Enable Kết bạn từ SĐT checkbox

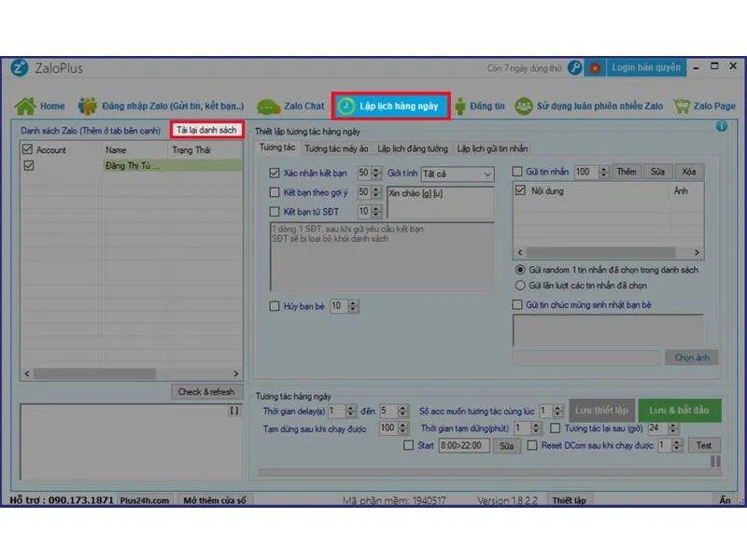pyautogui.click(x=274, y=212)
